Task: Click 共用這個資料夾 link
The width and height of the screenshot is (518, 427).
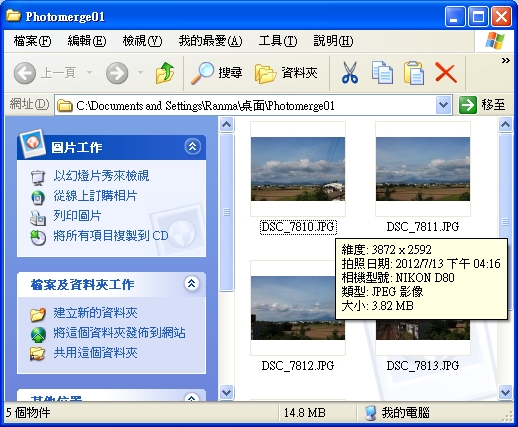Action: coord(95,353)
